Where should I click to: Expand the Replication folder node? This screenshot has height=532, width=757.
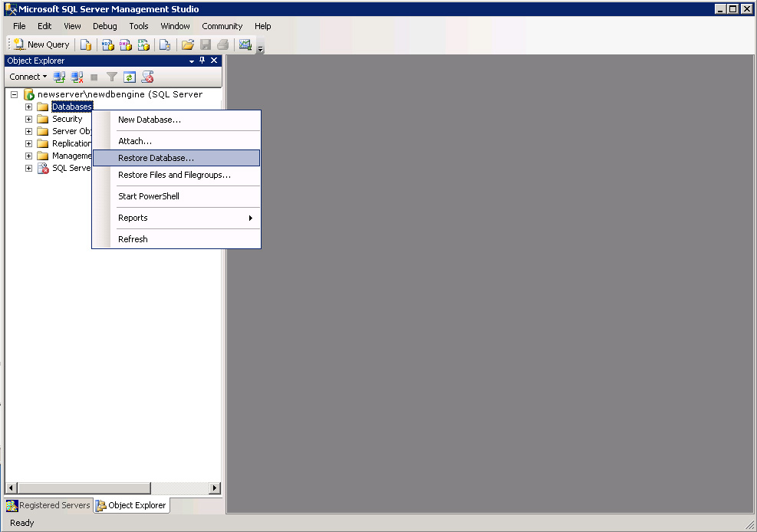pos(29,143)
